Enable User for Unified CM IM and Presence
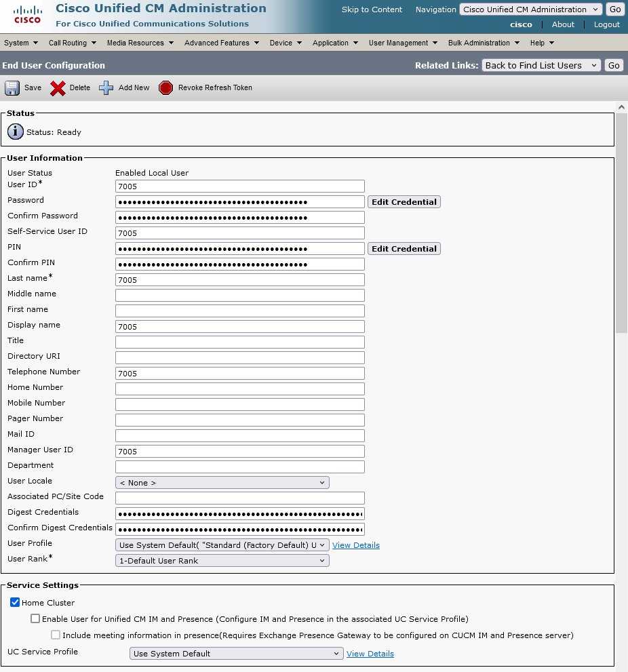This screenshot has height=672, width=628. click(x=35, y=618)
